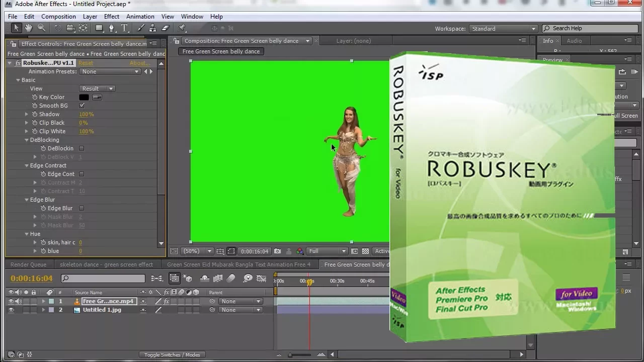
Task: Open the Full resolution dropdown
Action: [x=327, y=251]
